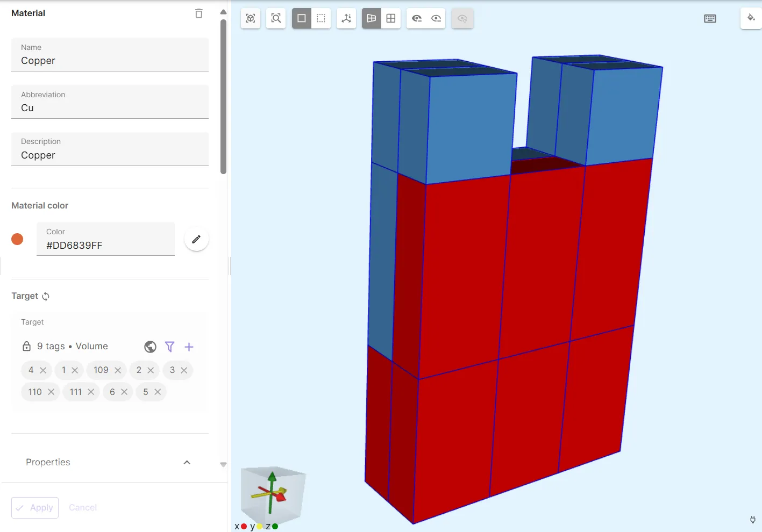Toggle the target lock icon
Screen dimensions: 762x532
(26, 347)
